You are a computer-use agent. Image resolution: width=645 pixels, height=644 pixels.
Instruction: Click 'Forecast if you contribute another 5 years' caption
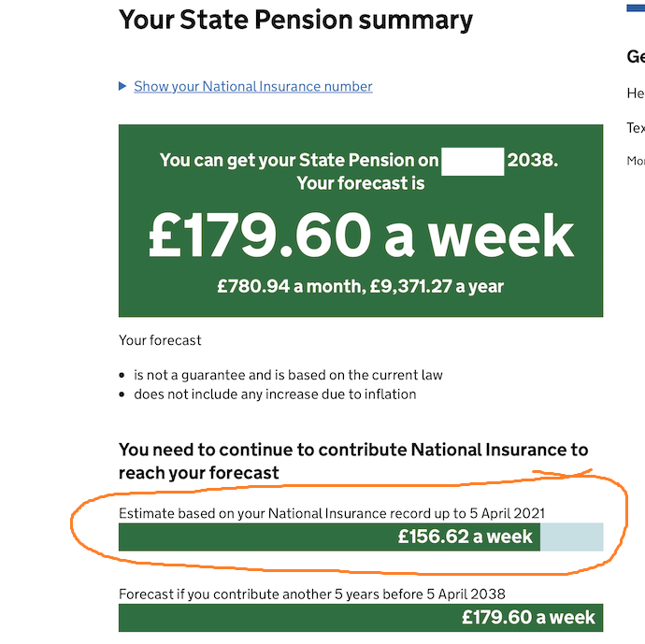(x=311, y=594)
